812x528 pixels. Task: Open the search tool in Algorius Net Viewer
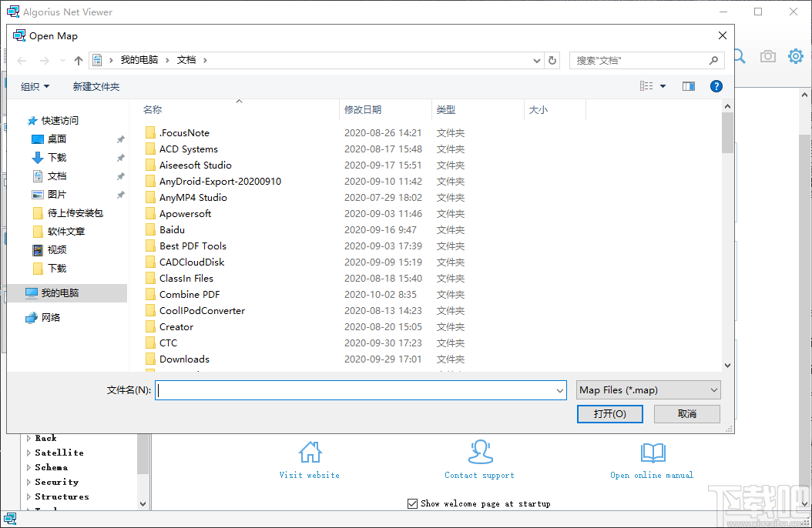(738, 55)
